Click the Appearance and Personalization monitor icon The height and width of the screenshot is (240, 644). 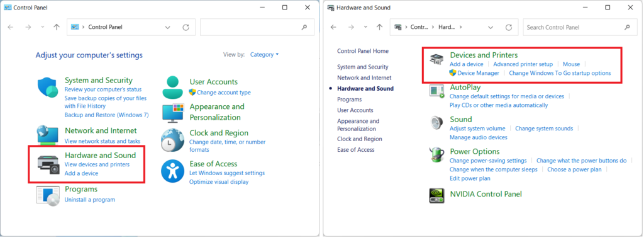[172, 113]
